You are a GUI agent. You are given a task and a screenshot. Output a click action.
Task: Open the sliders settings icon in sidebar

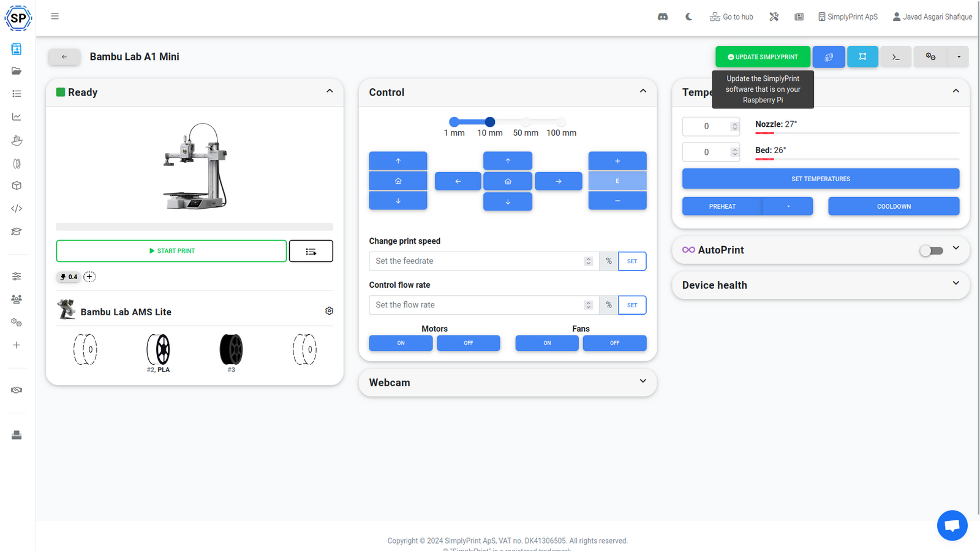click(x=17, y=277)
